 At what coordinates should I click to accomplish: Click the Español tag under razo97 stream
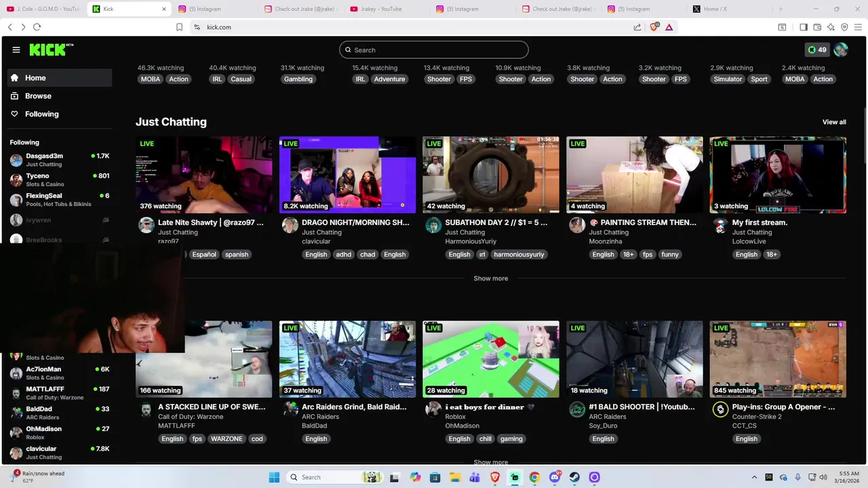[x=203, y=255]
